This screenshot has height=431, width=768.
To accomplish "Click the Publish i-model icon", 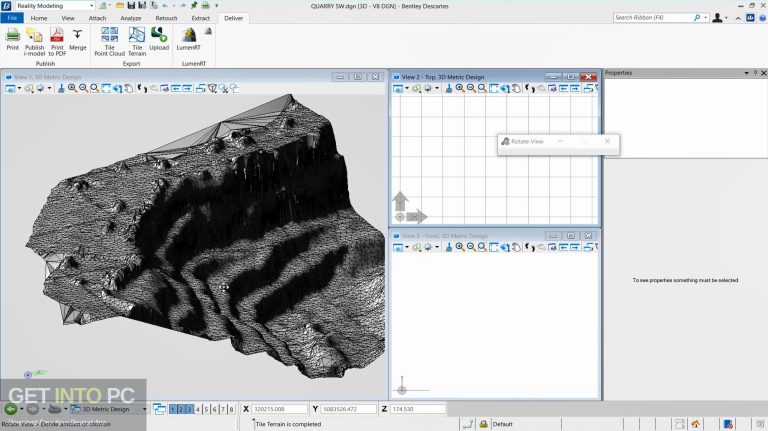I will (x=34, y=35).
